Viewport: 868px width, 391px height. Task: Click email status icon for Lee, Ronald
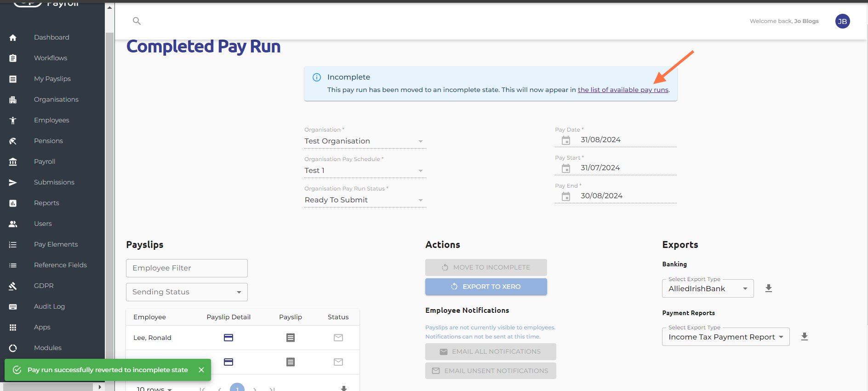coord(338,338)
